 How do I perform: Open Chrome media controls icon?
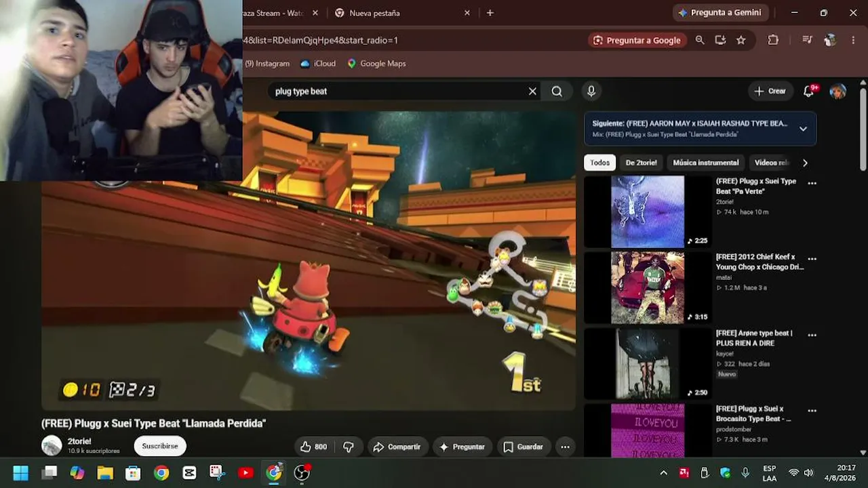click(807, 41)
